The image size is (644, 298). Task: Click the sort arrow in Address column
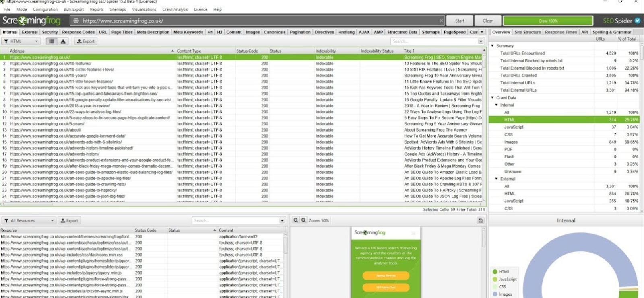click(x=173, y=51)
